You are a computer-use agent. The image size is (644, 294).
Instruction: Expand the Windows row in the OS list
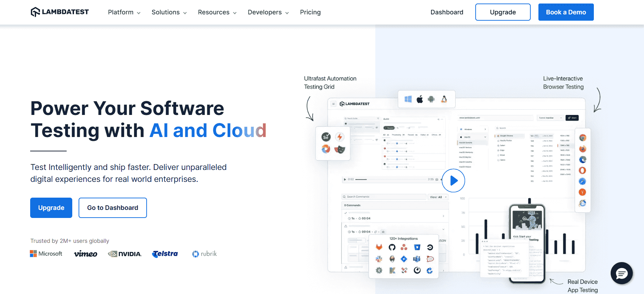[472, 129]
